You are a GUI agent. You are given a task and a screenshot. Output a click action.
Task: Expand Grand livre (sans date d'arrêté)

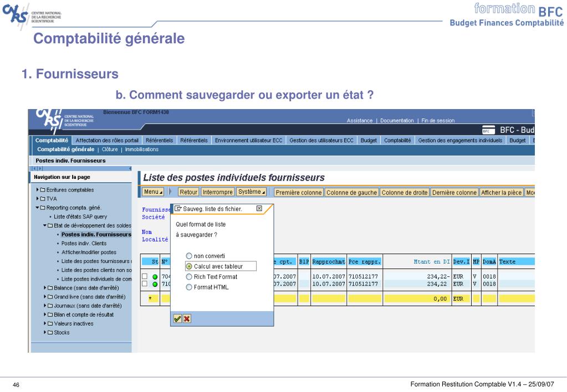click(x=45, y=297)
